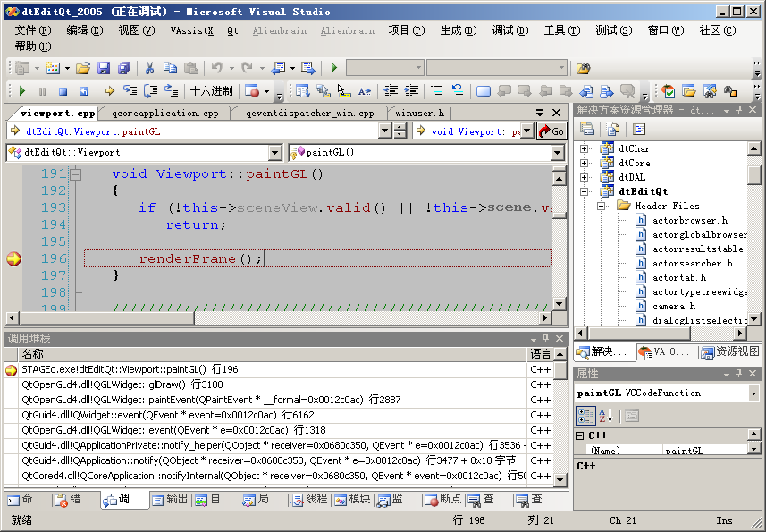
Task: Click the Save file icon
Action: tap(104, 68)
